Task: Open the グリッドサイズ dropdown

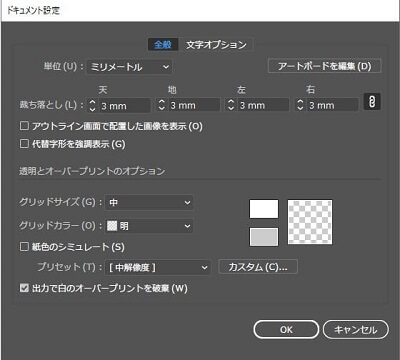Action: 149,202
